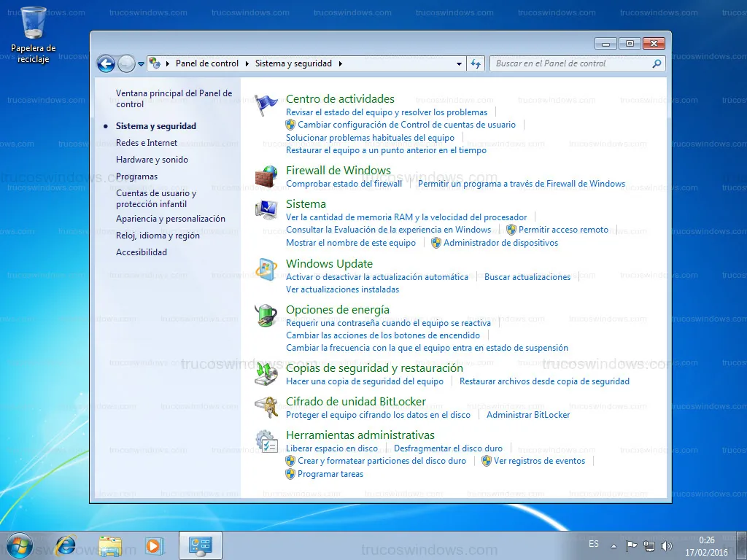Open the Windows Update icon
This screenshot has width=747, height=560.
266,270
